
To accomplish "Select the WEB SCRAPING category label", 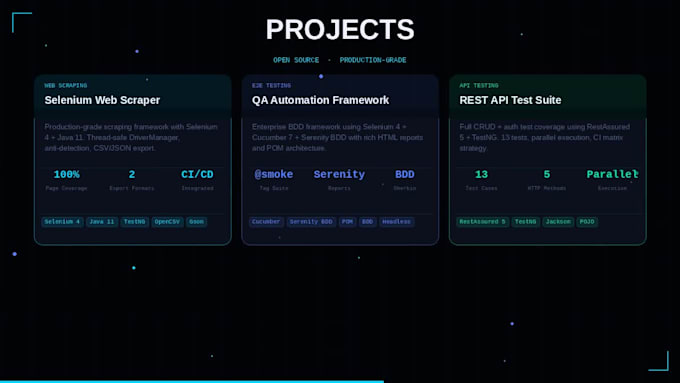I will tap(65, 85).
